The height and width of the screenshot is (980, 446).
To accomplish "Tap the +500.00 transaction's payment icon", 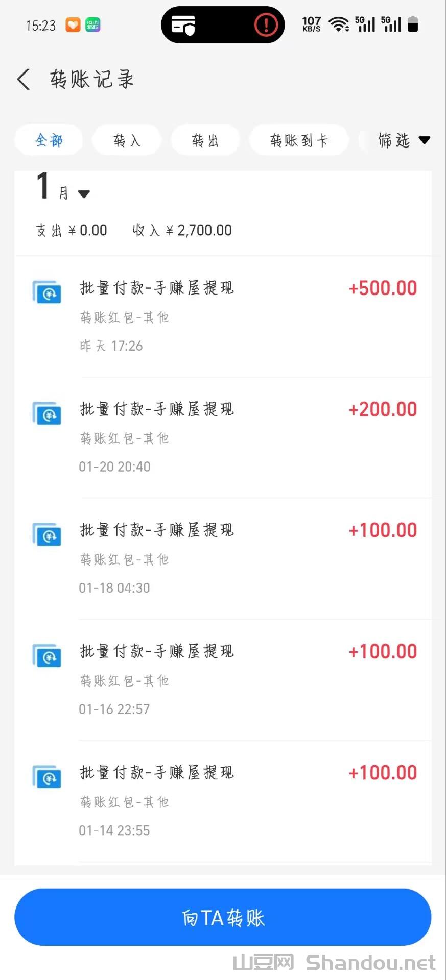I will pyautogui.click(x=47, y=292).
